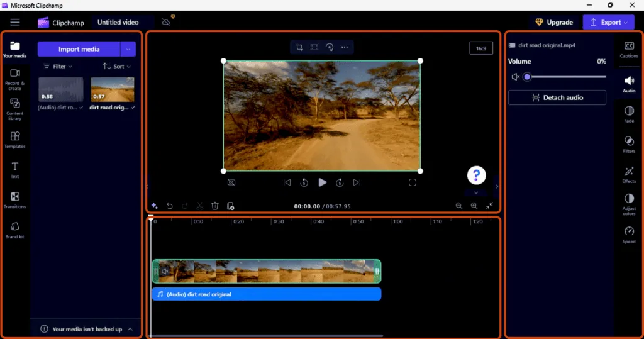644x339 pixels.
Task: Toggle mute icon beside volume slider
Action: [x=515, y=77]
